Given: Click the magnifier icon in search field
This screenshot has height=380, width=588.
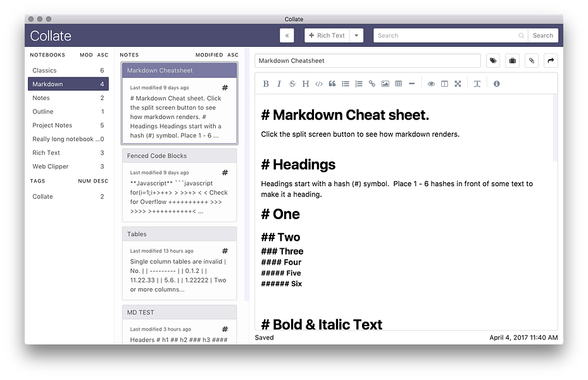Looking at the screenshot, I should pos(522,35).
